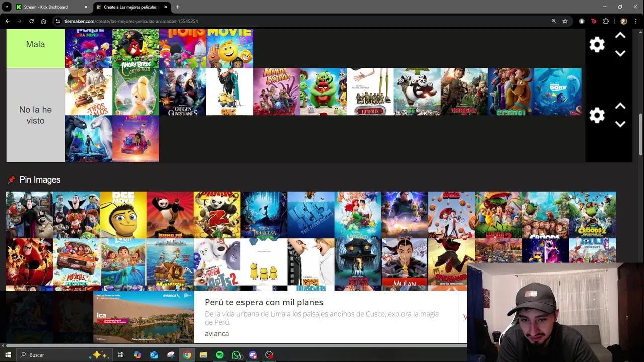Open the Chrome profile avatar
The image size is (644, 362).
tap(624, 21)
